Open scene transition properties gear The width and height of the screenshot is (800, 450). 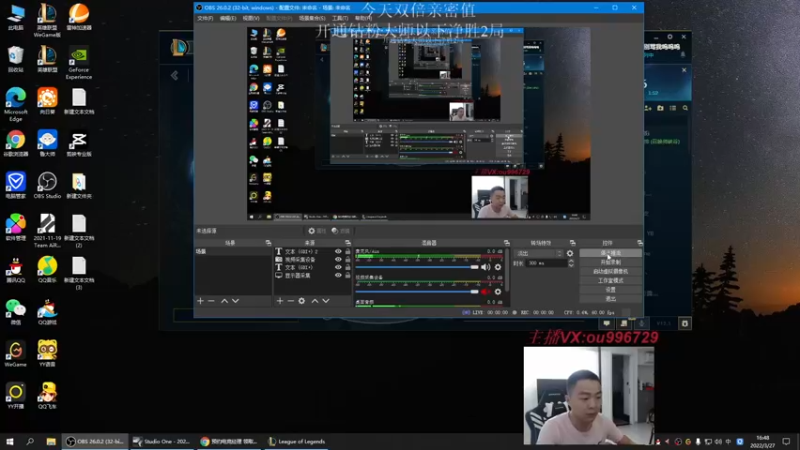pos(570,253)
